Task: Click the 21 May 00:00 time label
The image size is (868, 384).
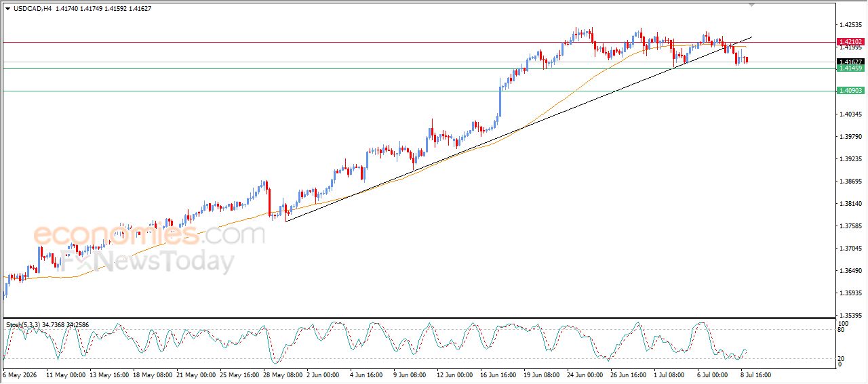Action: (196, 375)
